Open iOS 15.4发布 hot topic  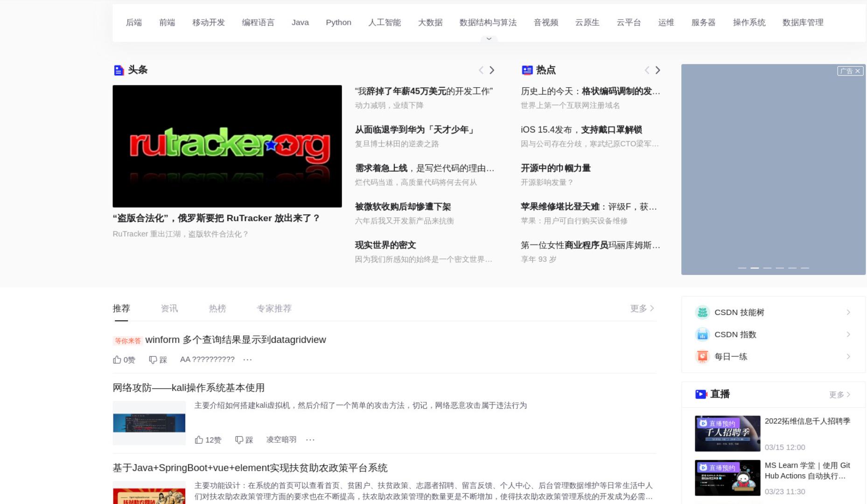(x=581, y=130)
